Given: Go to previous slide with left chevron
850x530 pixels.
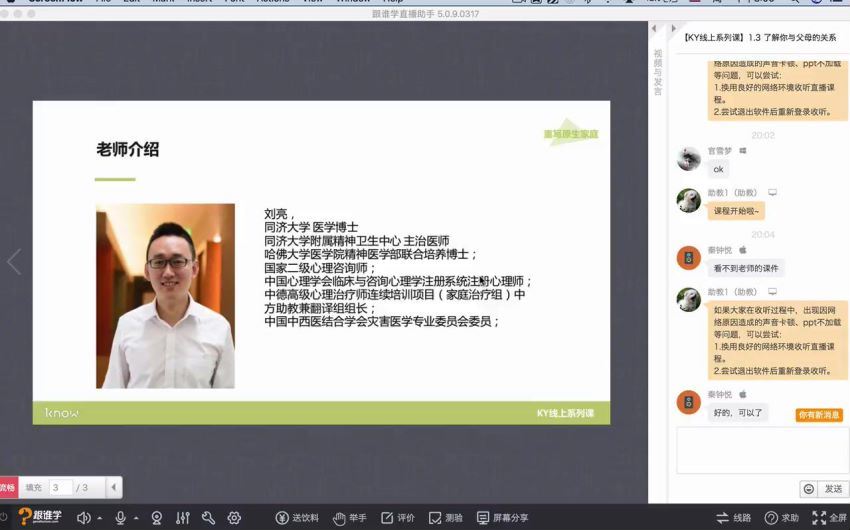Looking at the screenshot, I should click(14, 262).
